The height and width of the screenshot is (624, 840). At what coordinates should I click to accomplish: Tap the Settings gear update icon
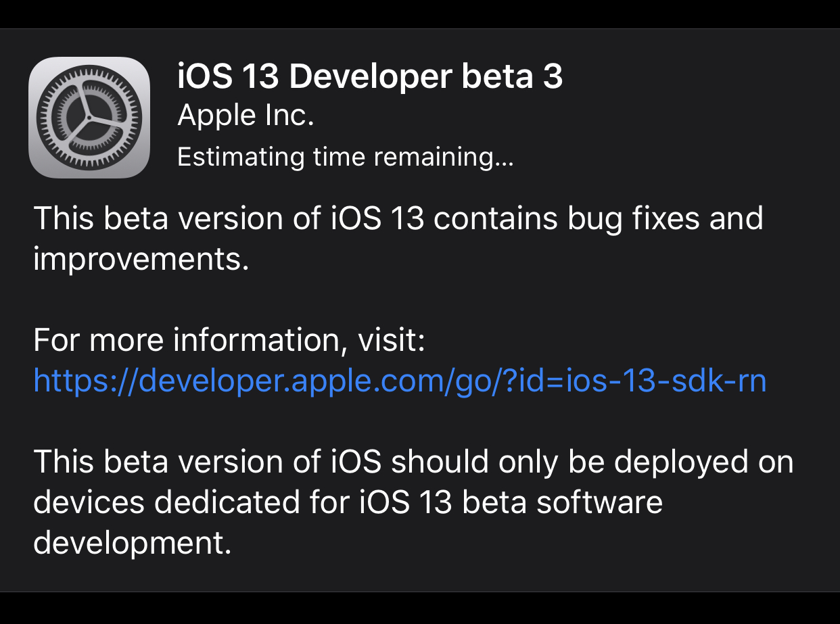coord(89,117)
